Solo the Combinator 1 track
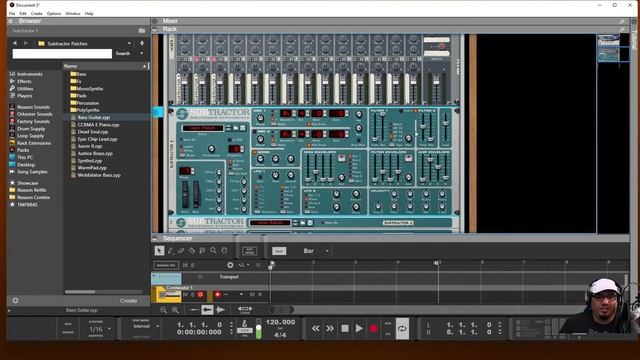This screenshot has width=640, height=360. (192, 294)
